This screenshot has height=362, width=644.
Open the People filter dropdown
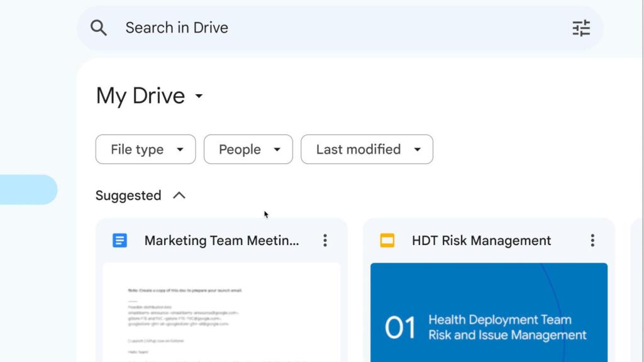click(x=248, y=150)
